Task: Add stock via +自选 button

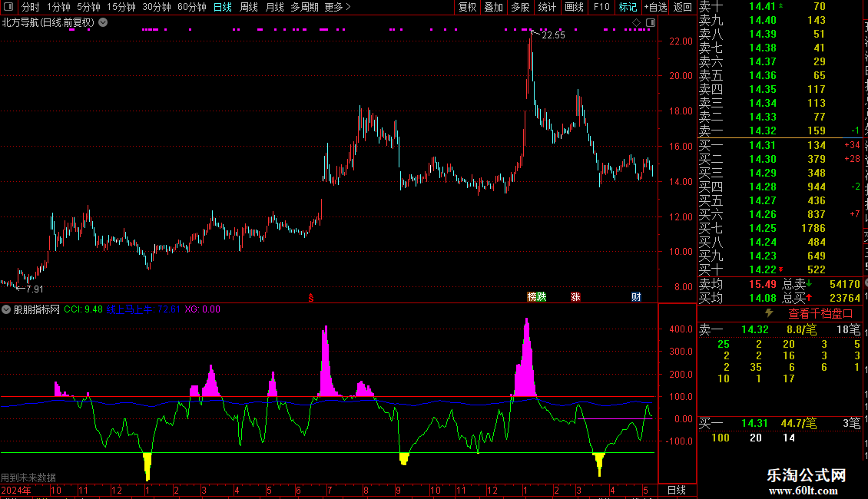Action: pos(655,7)
